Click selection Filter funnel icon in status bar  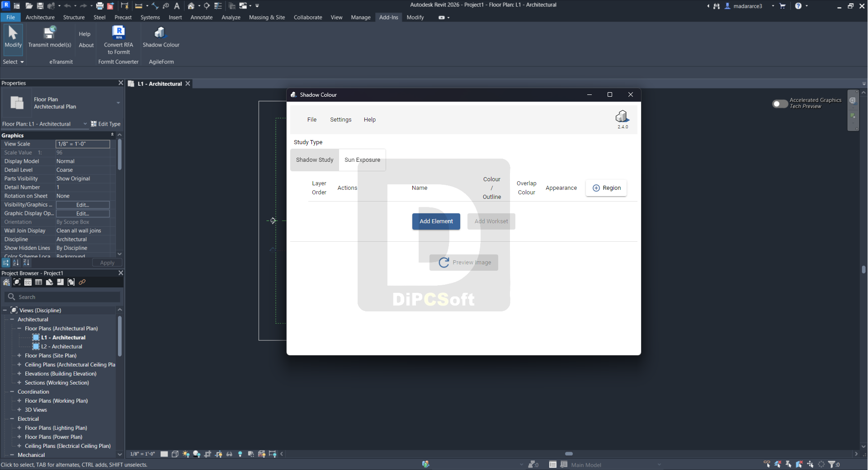pos(831,464)
